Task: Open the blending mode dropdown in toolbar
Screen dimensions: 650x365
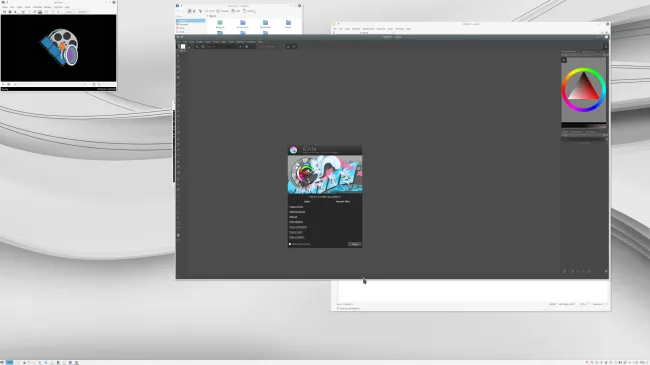Action: [221, 46]
